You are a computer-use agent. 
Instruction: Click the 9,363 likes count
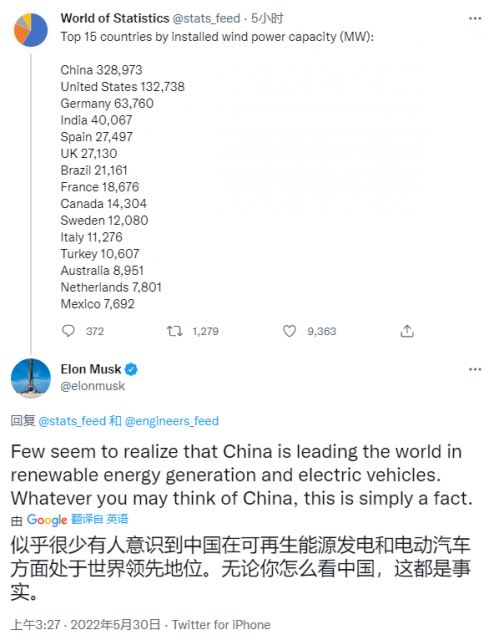pyautogui.click(x=322, y=331)
